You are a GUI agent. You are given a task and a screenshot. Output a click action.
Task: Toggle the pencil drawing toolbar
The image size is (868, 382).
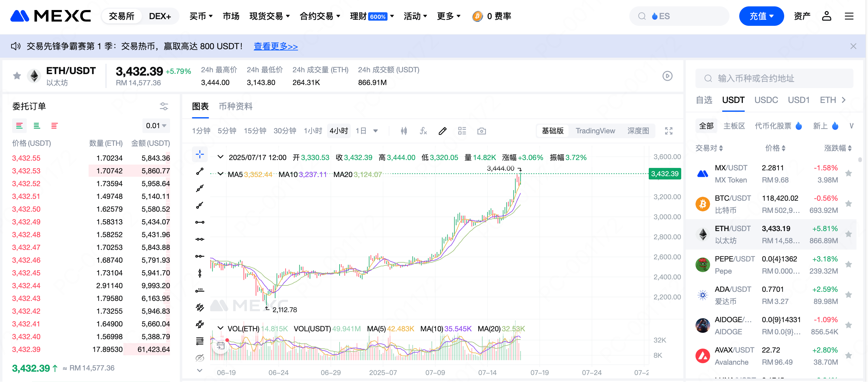(x=443, y=131)
